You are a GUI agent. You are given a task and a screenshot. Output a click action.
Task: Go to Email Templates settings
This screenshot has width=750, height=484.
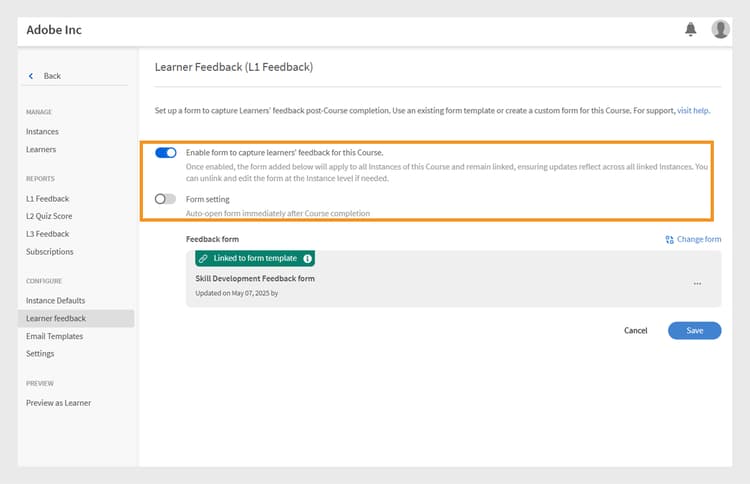pyautogui.click(x=55, y=336)
